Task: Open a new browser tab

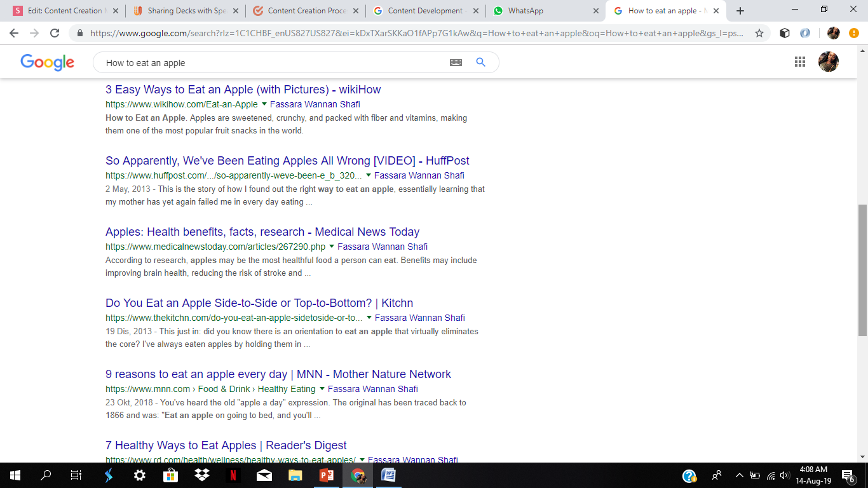Action: click(740, 11)
